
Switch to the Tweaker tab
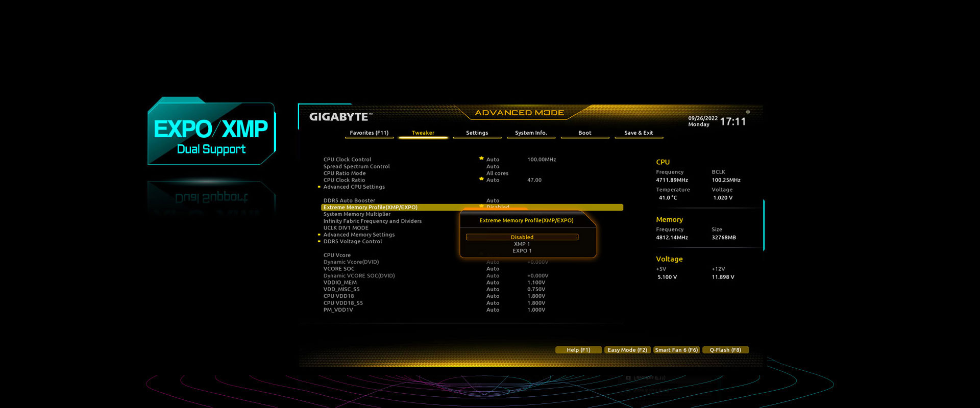point(423,133)
